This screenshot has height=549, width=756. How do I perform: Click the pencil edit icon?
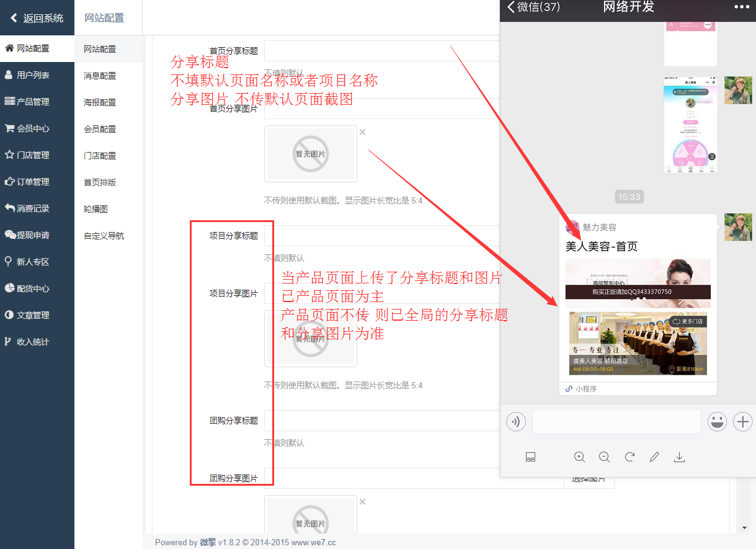coord(654,457)
